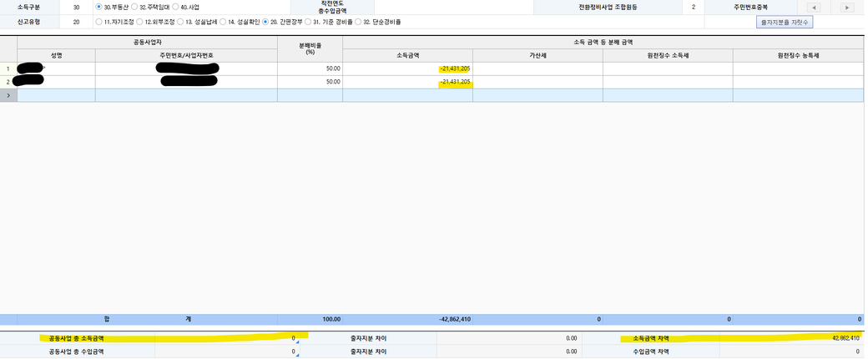Click the right arrow navigation button
Screen dimensions: 868x359
tap(847, 8)
